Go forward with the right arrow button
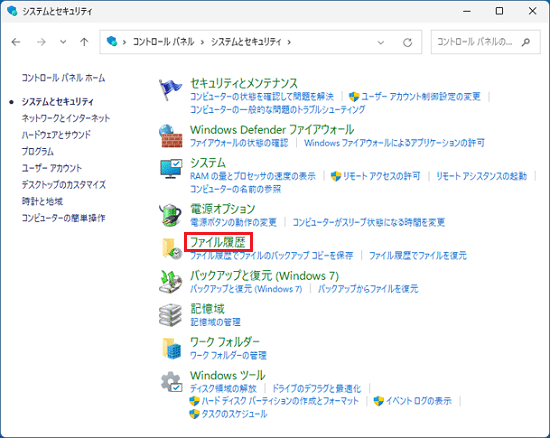Viewport: 550px width, 438px height. click(x=41, y=42)
